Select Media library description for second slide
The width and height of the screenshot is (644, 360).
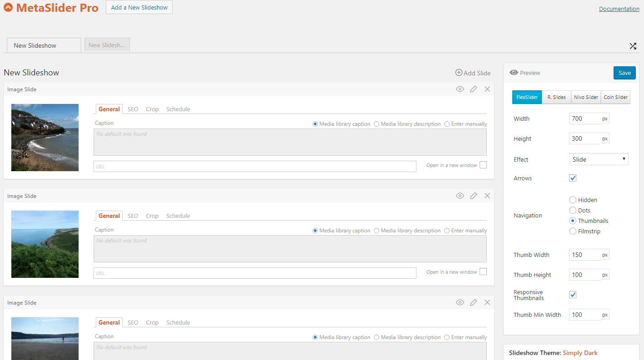pyautogui.click(x=376, y=231)
